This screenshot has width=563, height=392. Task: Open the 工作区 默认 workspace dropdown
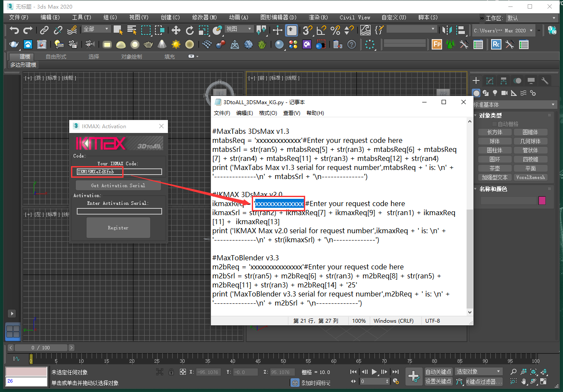coord(532,18)
